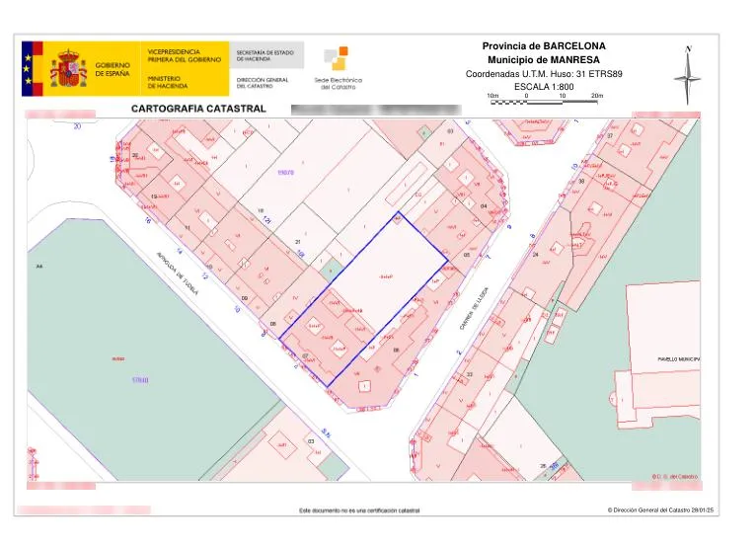Select the blue-outlined highlighted parcel
Viewport: 756px width, 549px height.
point(363,299)
